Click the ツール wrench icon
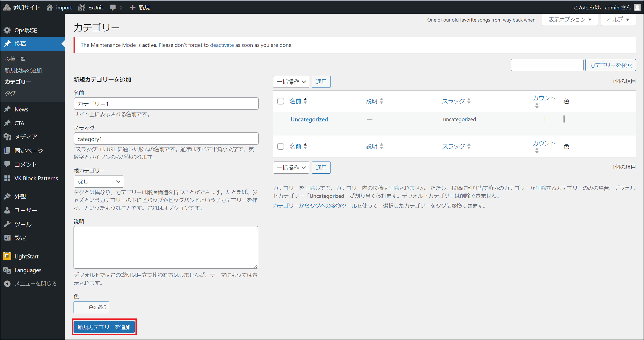This screenshot has height=340, width=644. (x=7, y=224)
